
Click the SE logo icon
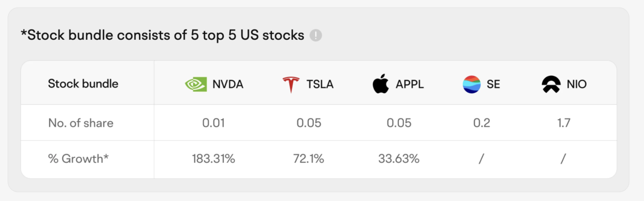pyautogui.click(x=471, y=85)
